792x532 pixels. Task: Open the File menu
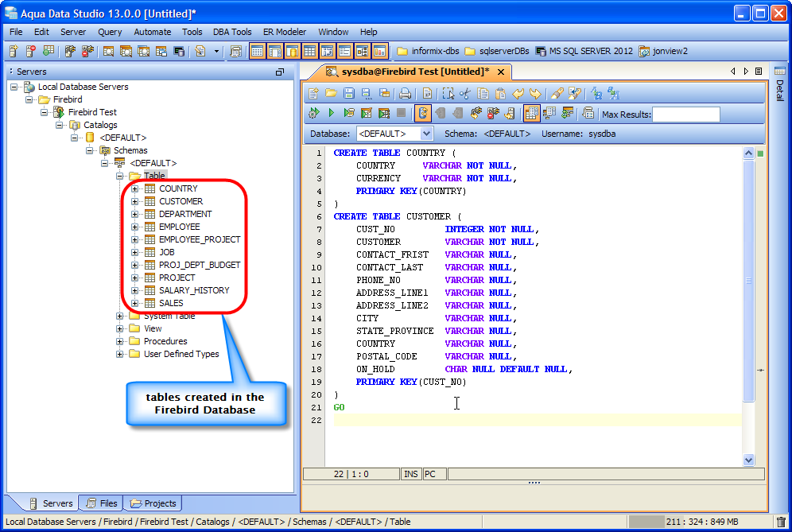click(16, 32)
